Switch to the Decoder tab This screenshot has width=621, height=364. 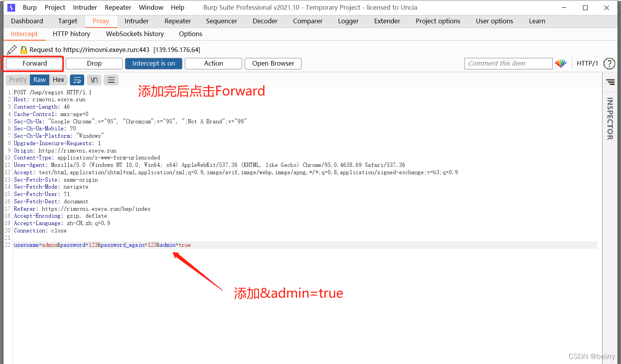coord(265,21)
